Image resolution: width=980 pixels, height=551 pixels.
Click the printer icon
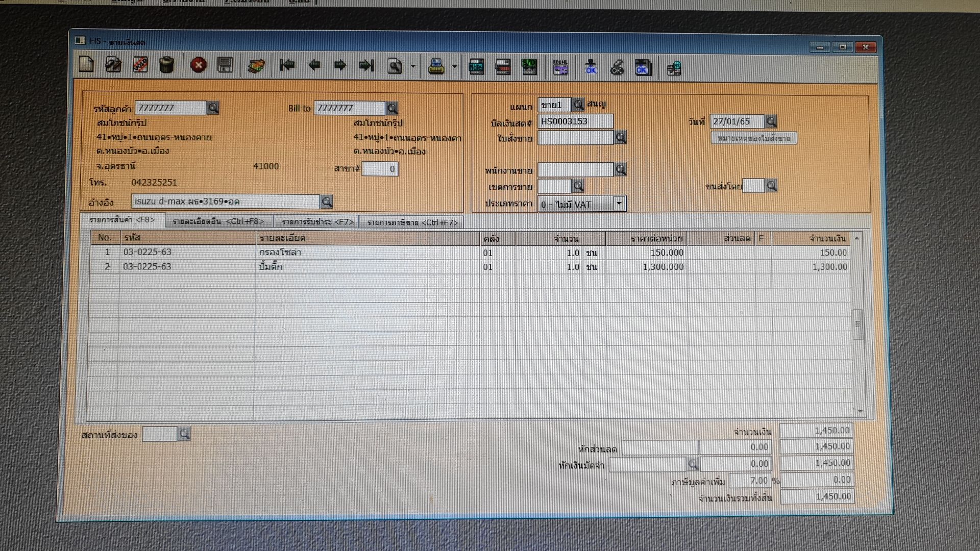pyautogui.click(x=436, y=66)
